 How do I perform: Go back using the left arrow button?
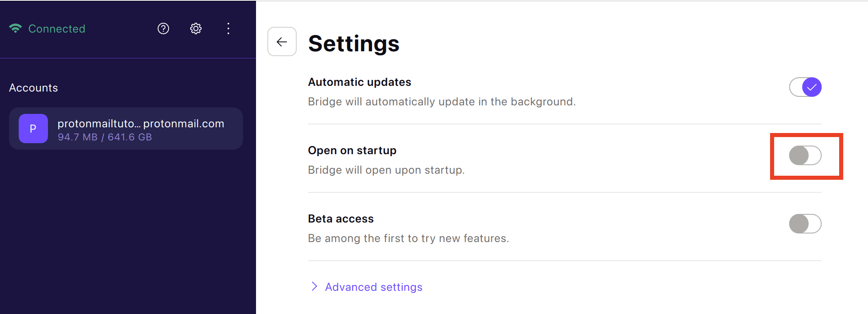click(x=282, y=41)
